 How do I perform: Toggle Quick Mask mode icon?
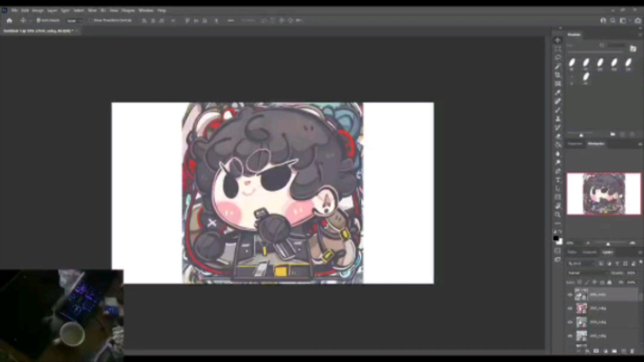(558, 251)
